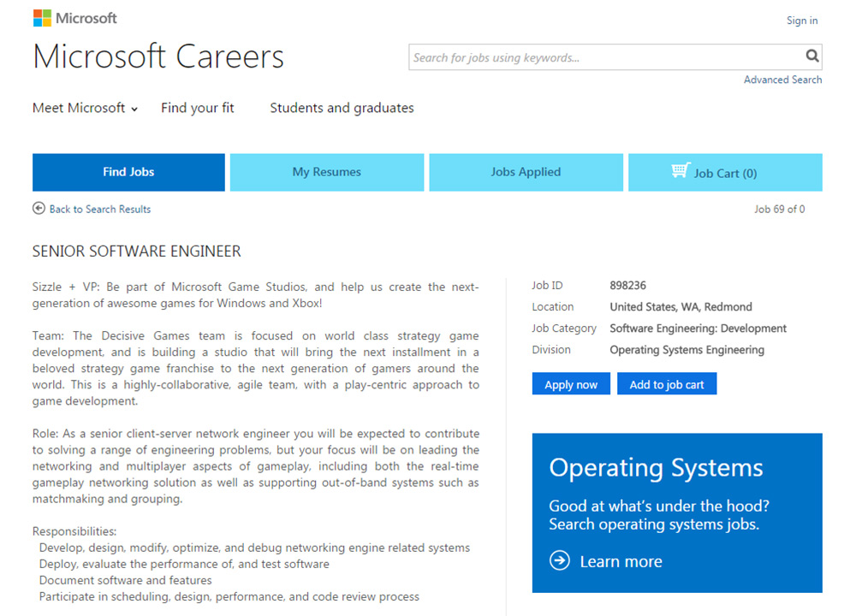Viewport: 856px width, 616px height.
Task: Click the SENIOR SOFTWARE ENGINEER title
Action: point(136,252)
